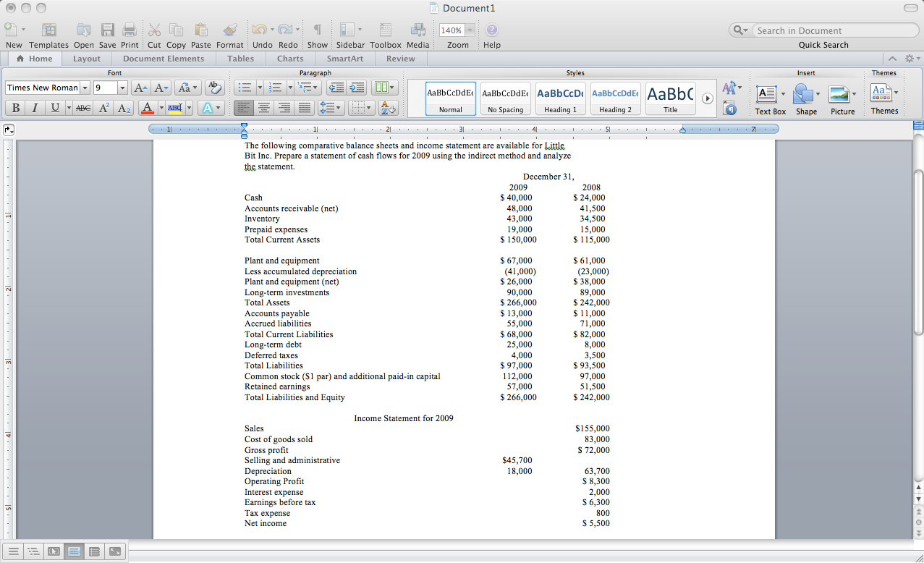Open the font size dropdown arrow
The height and width of the screenshot is (563, 924).
[x=122, y=88]
